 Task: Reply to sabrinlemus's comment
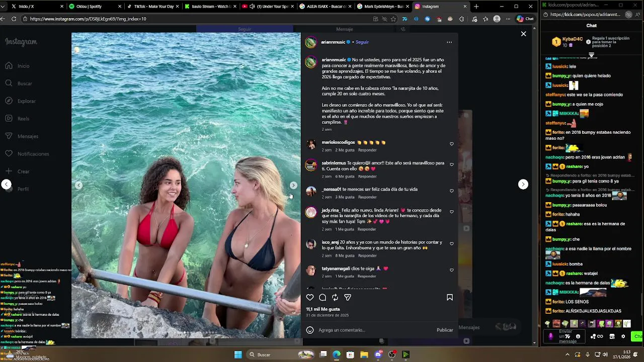click(367, 176)
